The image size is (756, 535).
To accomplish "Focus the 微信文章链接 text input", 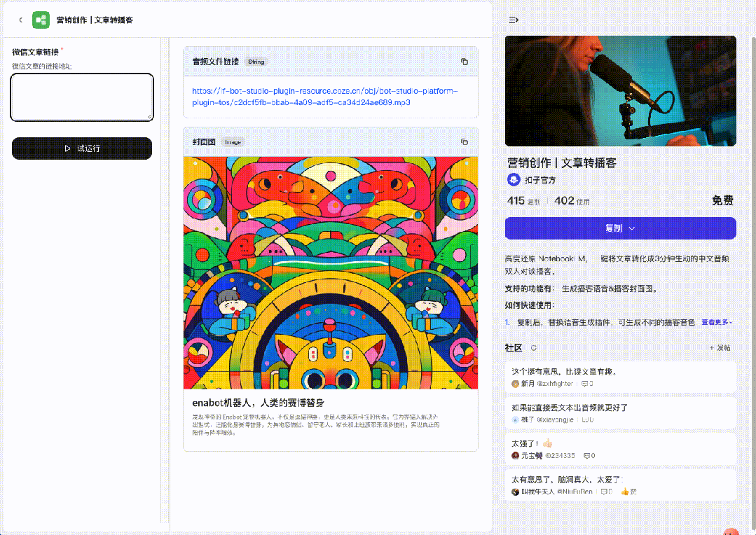I will pos(82,97).
